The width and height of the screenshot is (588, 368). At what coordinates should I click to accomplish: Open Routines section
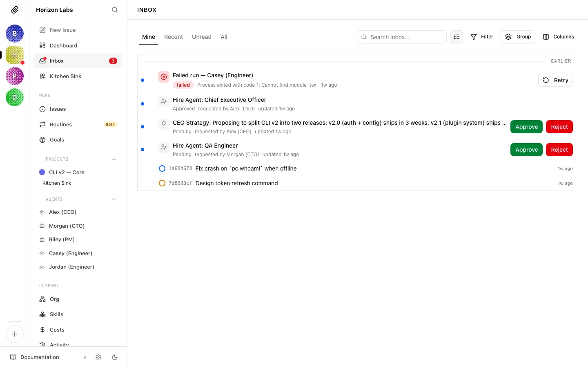pyautogui.click(x=78, y=124)
